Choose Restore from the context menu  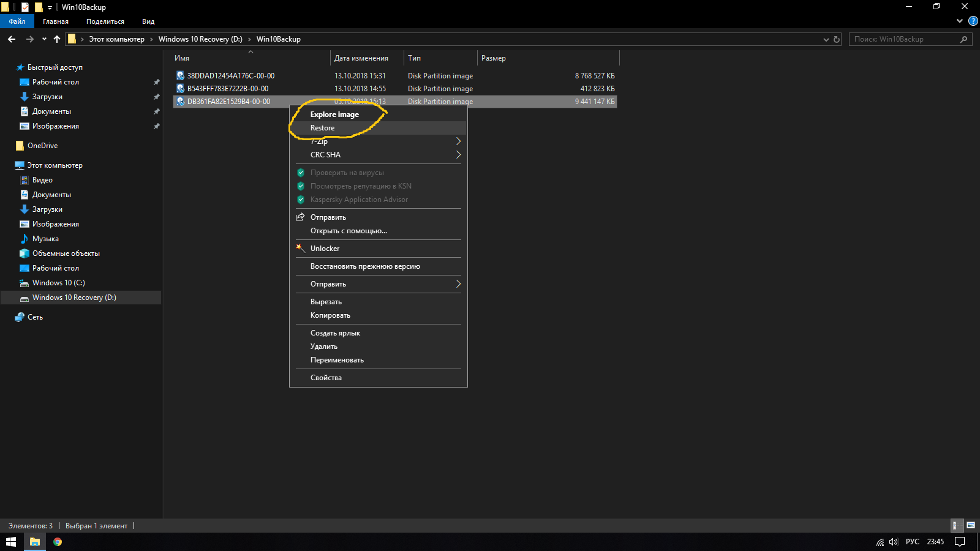pos(322,128)
